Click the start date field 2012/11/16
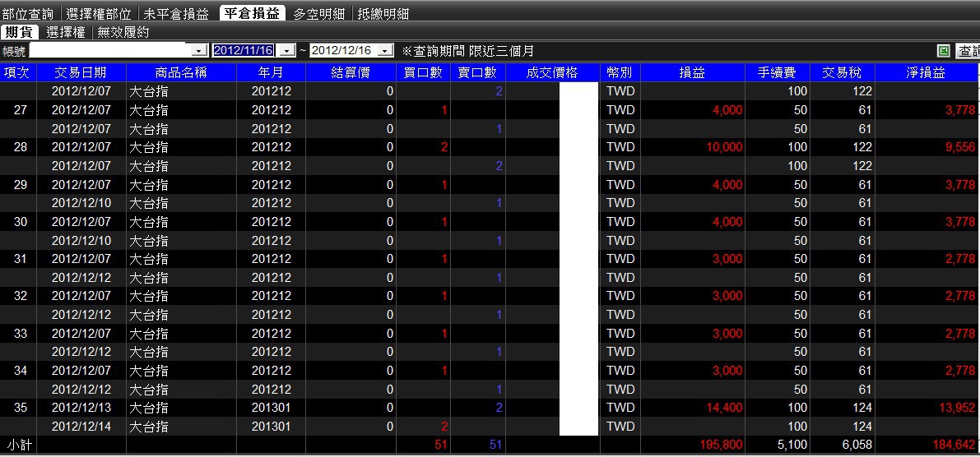 pos(244,51)
